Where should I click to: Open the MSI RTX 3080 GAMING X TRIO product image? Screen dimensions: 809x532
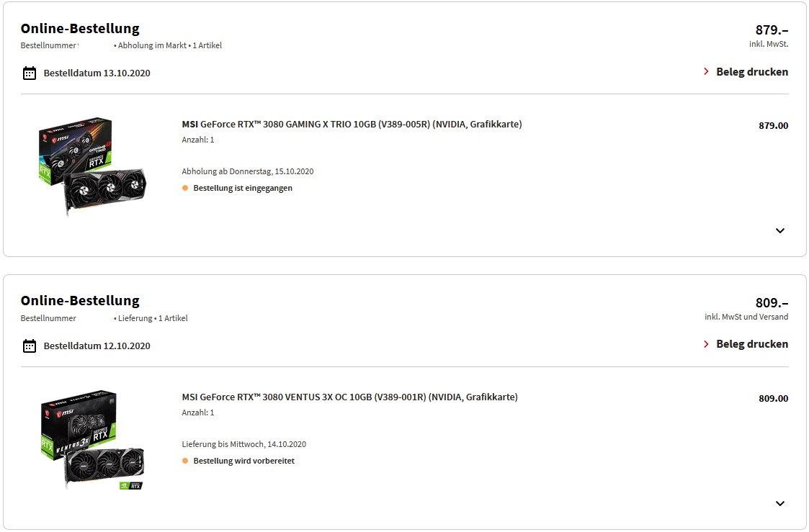click(92, 166)
